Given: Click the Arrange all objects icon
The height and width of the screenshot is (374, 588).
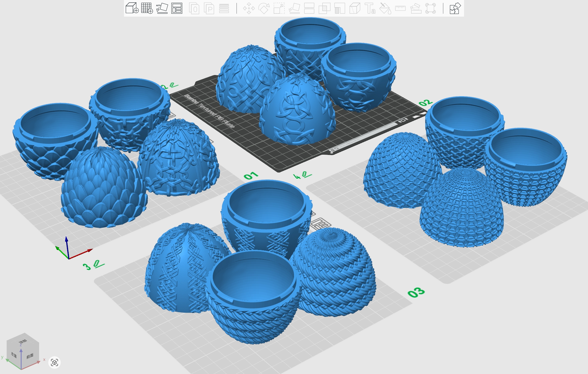Looking at the screenshot, I should [177, 8].
